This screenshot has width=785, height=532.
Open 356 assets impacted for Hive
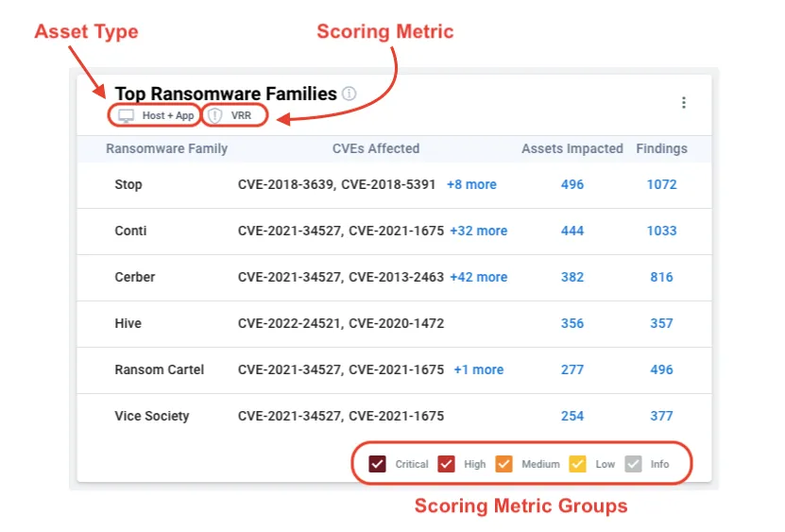point(572,323)
